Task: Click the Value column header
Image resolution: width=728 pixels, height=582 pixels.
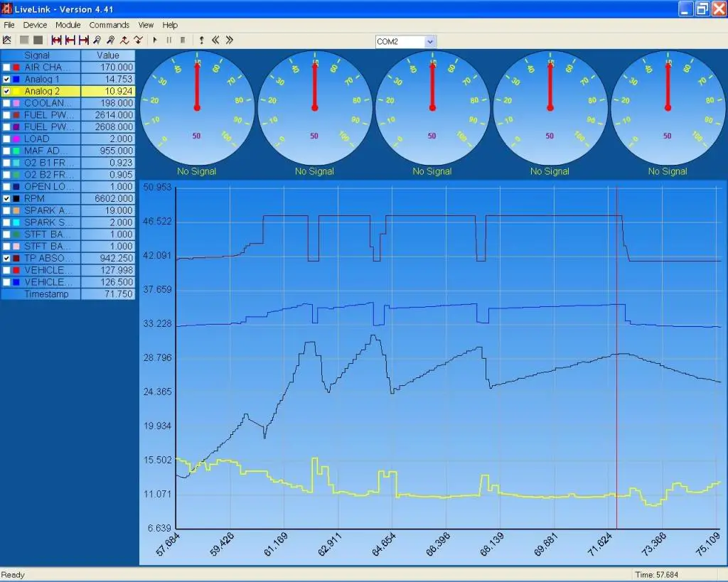Action: click(108, 55)
